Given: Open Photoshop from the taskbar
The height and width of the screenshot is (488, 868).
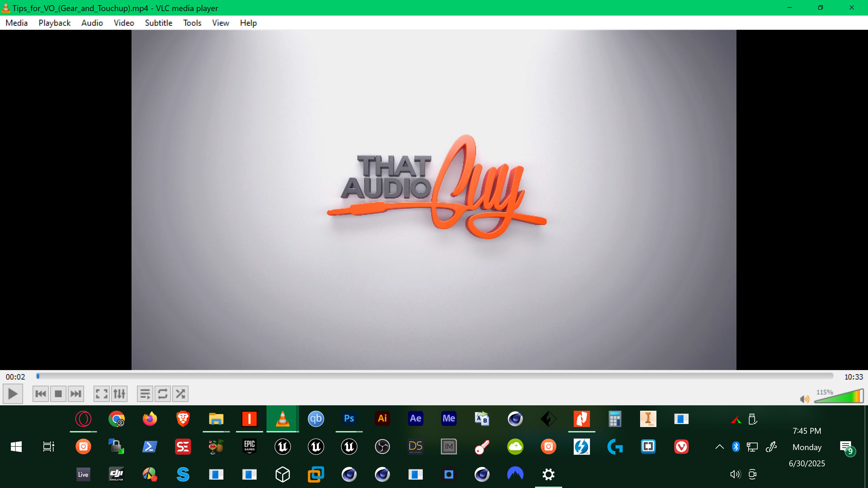Looking at the screenshot, I should coord(349,419).
